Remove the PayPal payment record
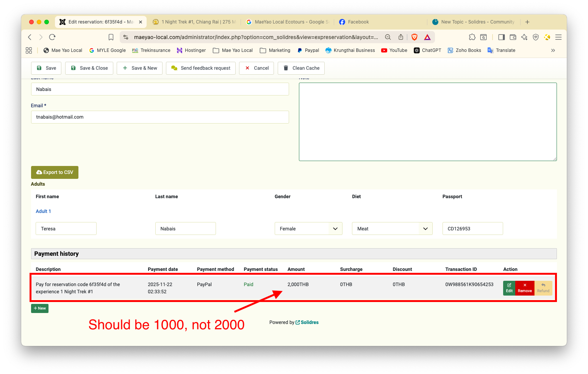This screenshot has height=374, width=588. click(525, 288)
